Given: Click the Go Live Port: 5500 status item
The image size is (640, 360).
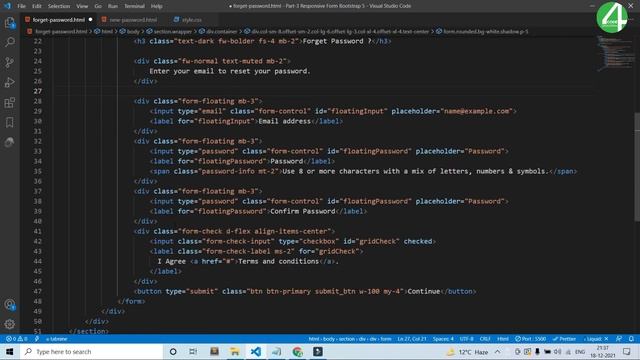Looking at the screenshot, I should pyautogui.click(x=530, y=339).
